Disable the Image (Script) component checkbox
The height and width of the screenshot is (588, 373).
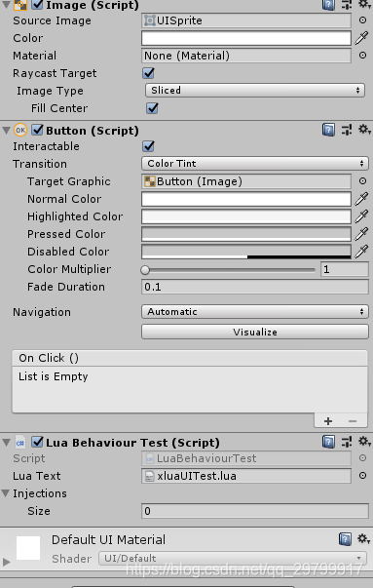37,5
